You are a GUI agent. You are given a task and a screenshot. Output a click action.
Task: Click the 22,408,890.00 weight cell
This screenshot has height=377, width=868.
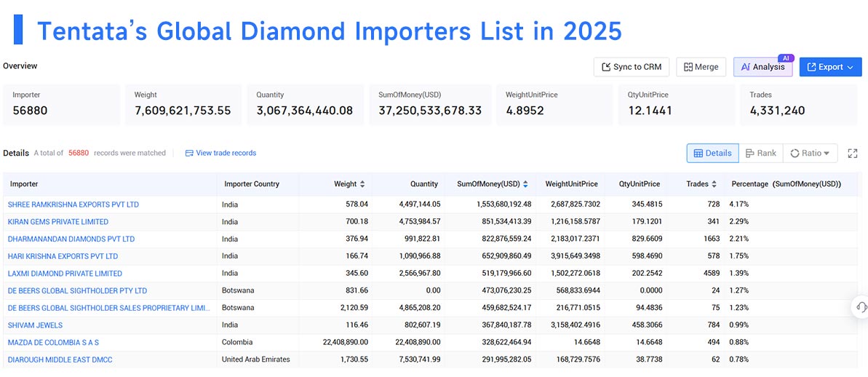[346, 342]
